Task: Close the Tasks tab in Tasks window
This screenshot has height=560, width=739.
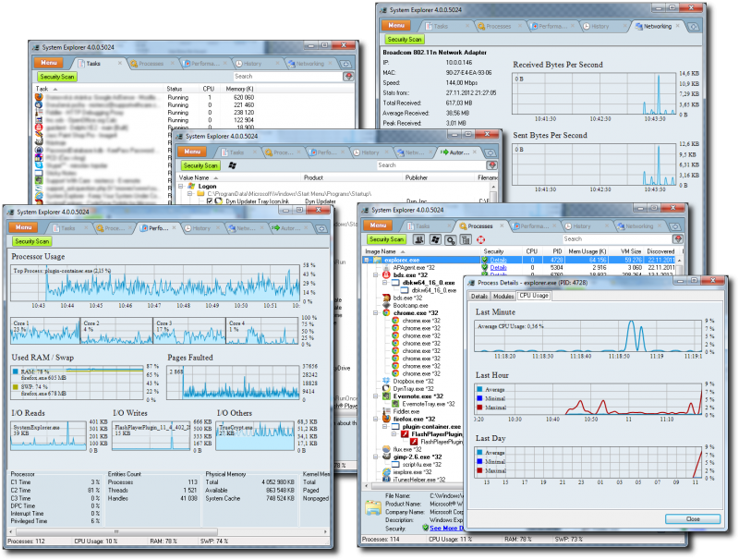Action: pos(120,63)
